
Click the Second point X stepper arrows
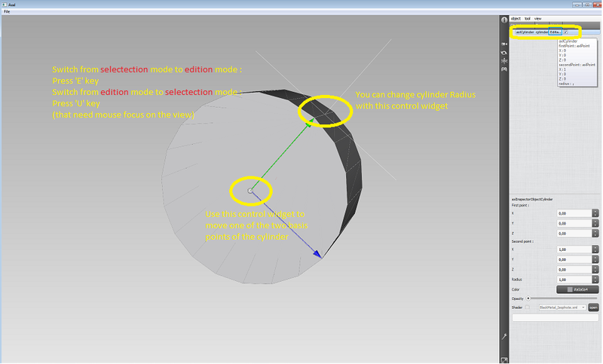(x=595, y=249)
